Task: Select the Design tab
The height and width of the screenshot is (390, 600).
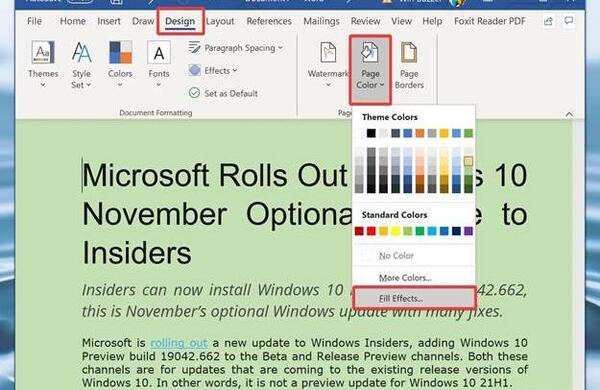Action: pos(180,21)
